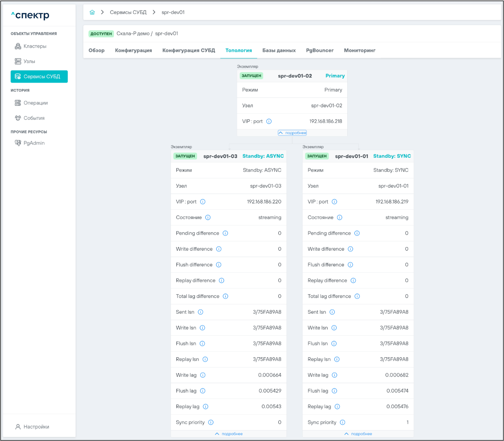Open Настройки at the sidebar bottom
The width and height of the screenshot is (504, 441).
coord(36,427)
